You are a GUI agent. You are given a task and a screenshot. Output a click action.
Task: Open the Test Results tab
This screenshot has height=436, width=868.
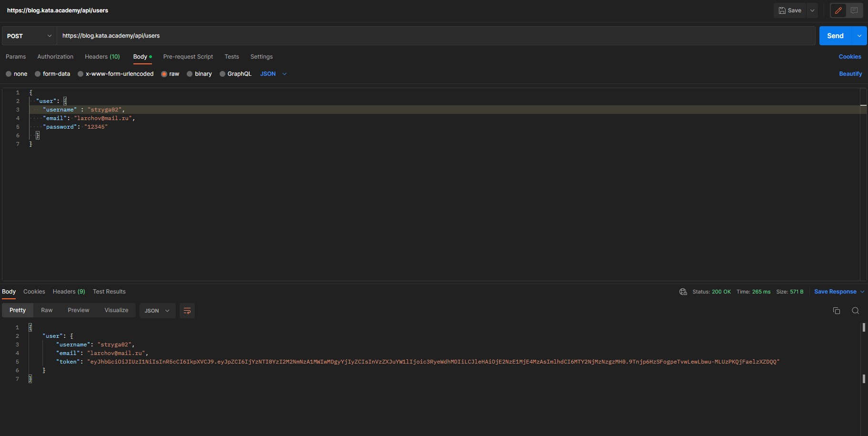109,291
